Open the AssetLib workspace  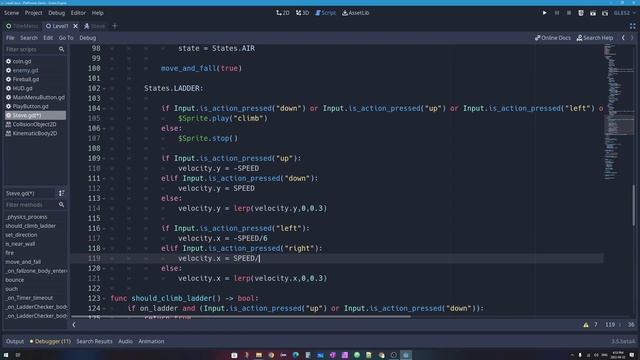tap(356, 13)
